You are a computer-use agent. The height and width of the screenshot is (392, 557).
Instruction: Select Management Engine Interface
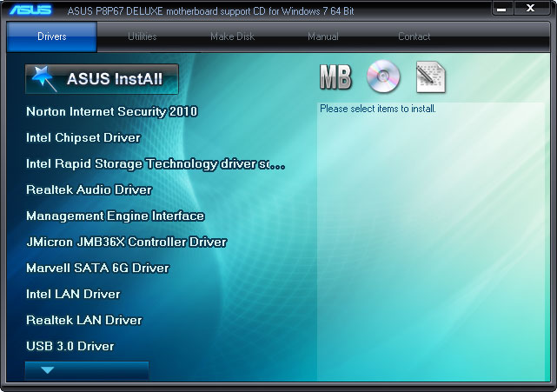click(116, 216)
